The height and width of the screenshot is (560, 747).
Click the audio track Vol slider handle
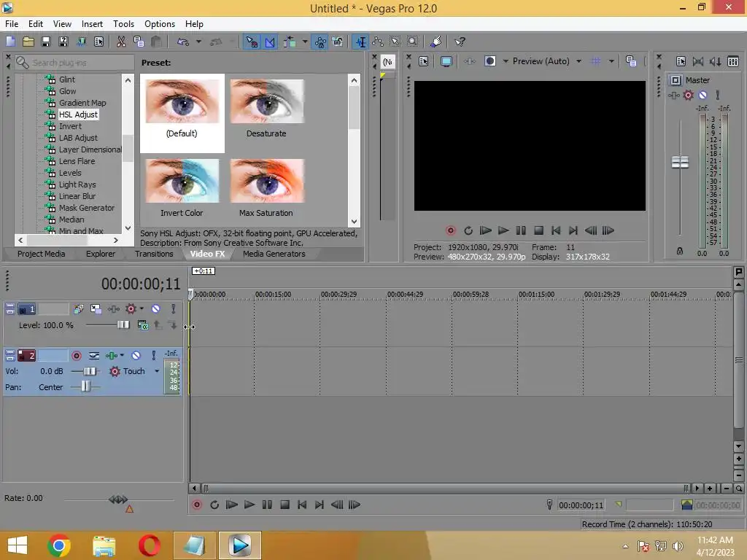pos(90,371)
